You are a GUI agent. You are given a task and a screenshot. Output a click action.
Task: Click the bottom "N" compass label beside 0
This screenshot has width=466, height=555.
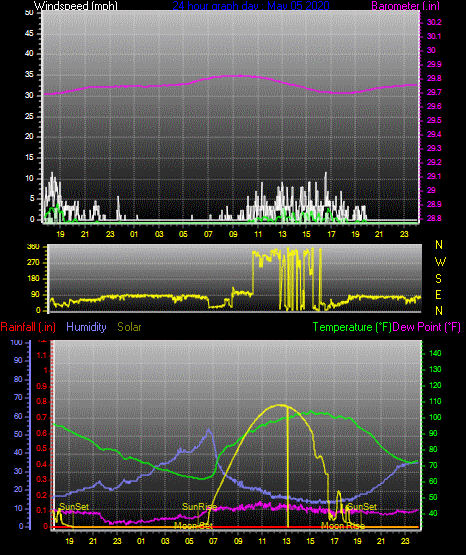click(x=439, y=311)
